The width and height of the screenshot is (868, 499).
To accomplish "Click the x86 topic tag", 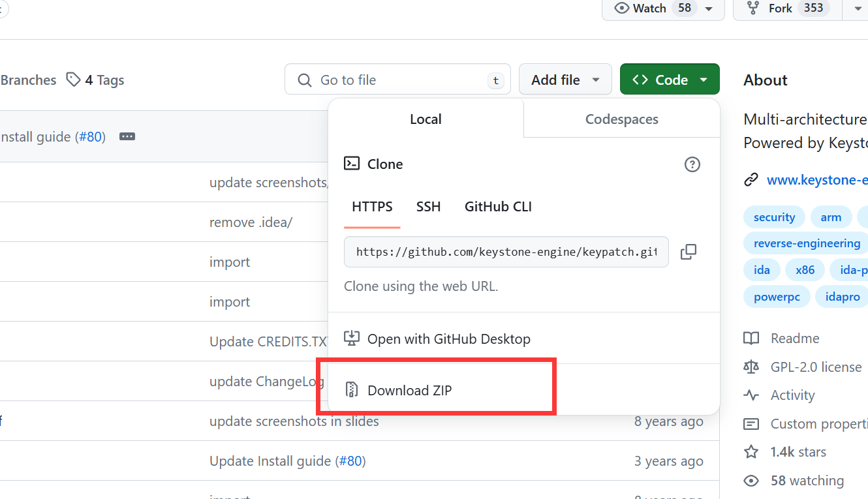I will 805,269.
